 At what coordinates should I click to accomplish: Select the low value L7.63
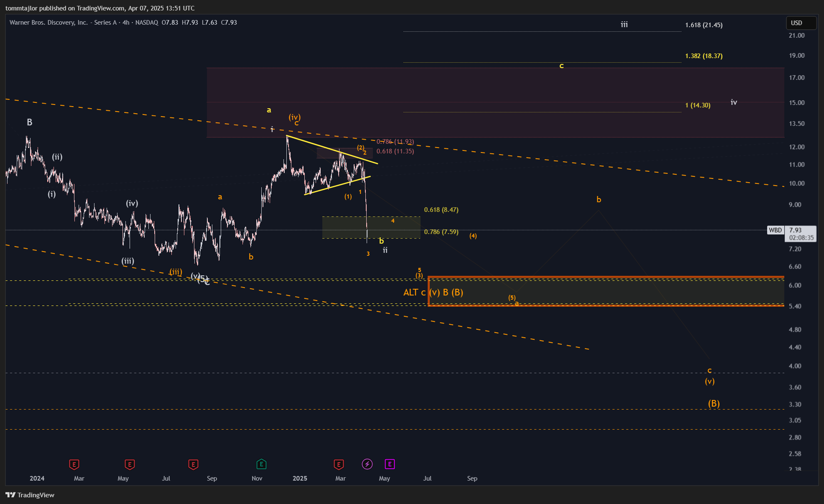click(x=209, y=23)
